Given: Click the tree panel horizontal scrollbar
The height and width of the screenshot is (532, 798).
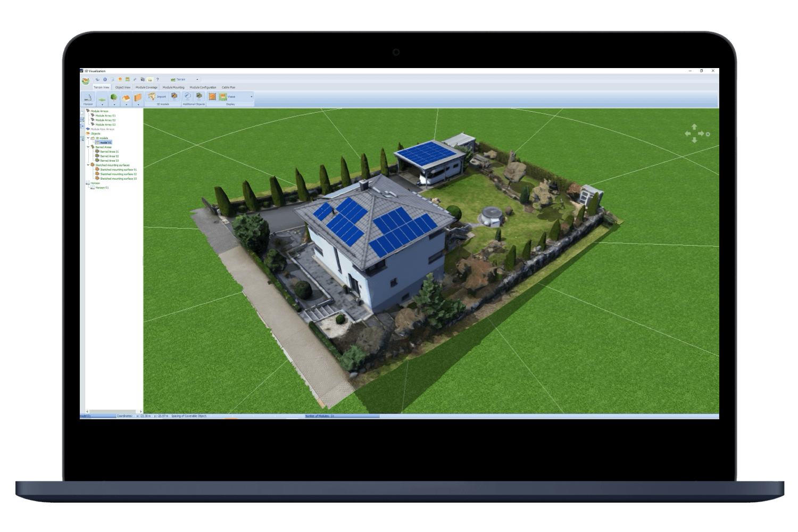Looking at the screenshot, I should tap(114, 411).
